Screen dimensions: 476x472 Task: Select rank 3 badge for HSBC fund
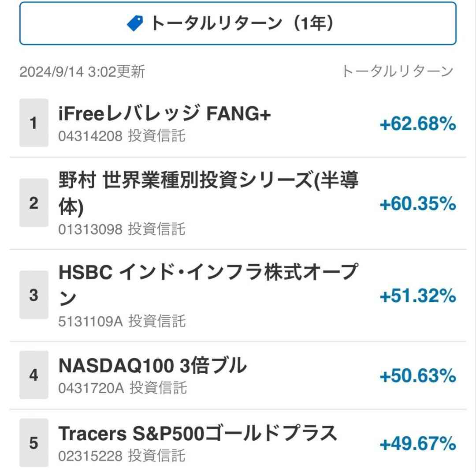pyautogui.click(x=33, y=295)
